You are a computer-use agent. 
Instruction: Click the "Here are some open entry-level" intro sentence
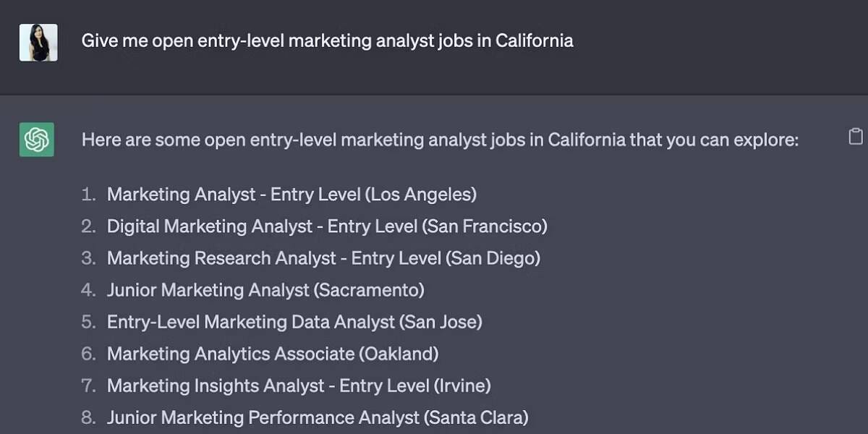click(x=440, y=139)
